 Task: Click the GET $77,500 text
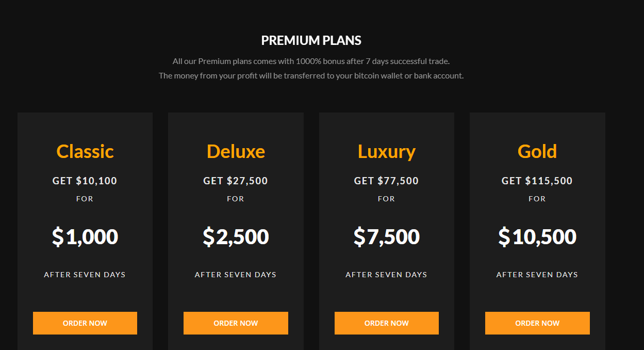[387, 181]
